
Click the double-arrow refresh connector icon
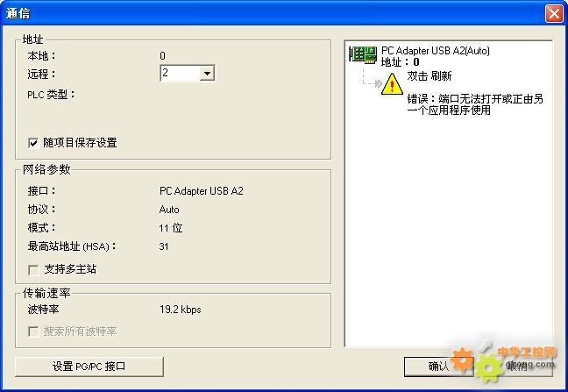coord(378,83)
